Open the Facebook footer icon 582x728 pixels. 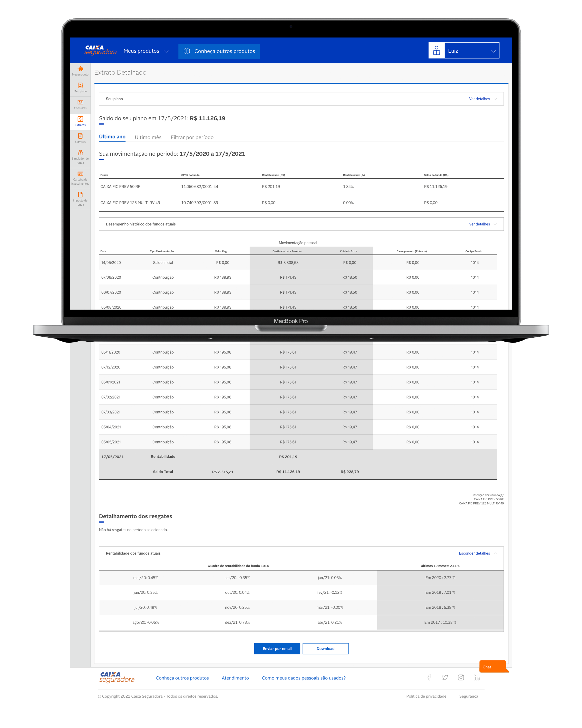(x=429, y=677)
